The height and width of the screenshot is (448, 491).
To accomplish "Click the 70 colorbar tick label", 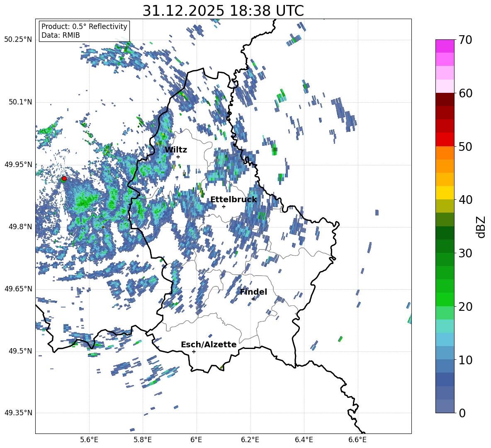I will pyautogui.click(x=465, y=40).
